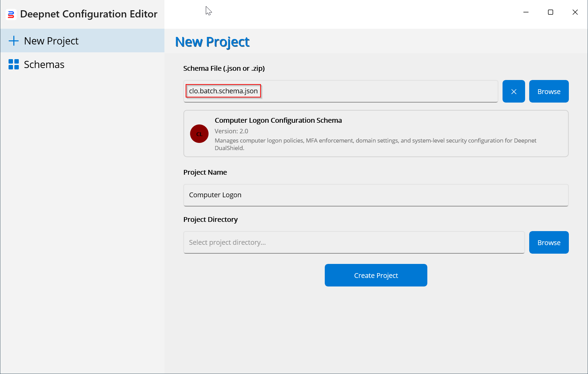Browse for a schema file
The height and width of the screenshot is (374, 588).
[549, 91]
